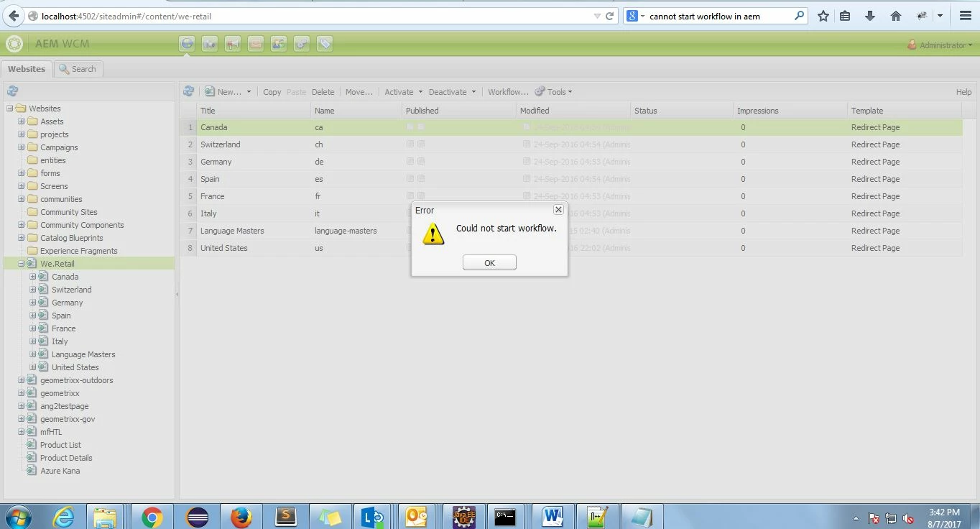Select the Switzerland row in grid
Viewport: 980px width, 529px height.
click(x=570, y=144)
